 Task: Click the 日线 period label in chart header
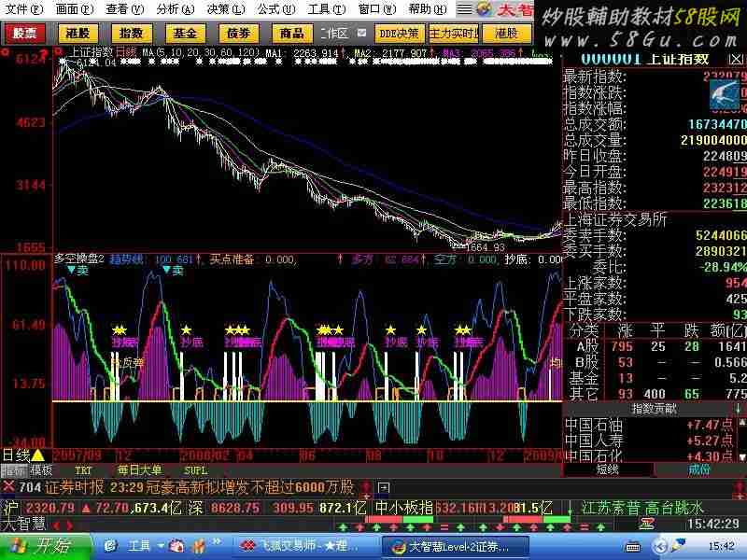(125, 52)
